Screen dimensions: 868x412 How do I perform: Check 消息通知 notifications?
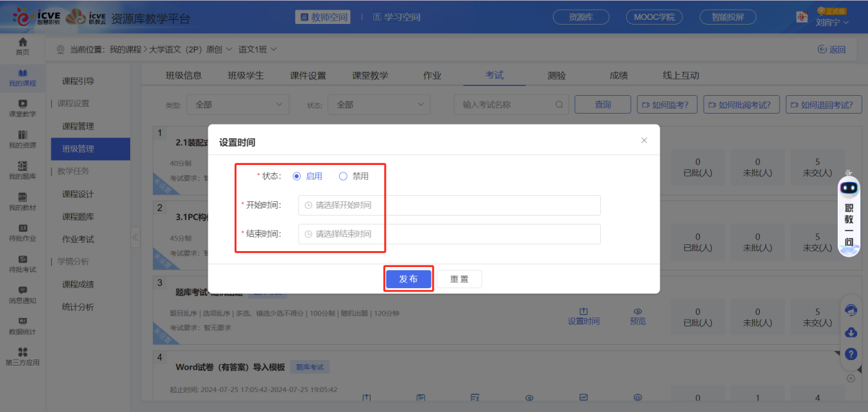(21, 296)
